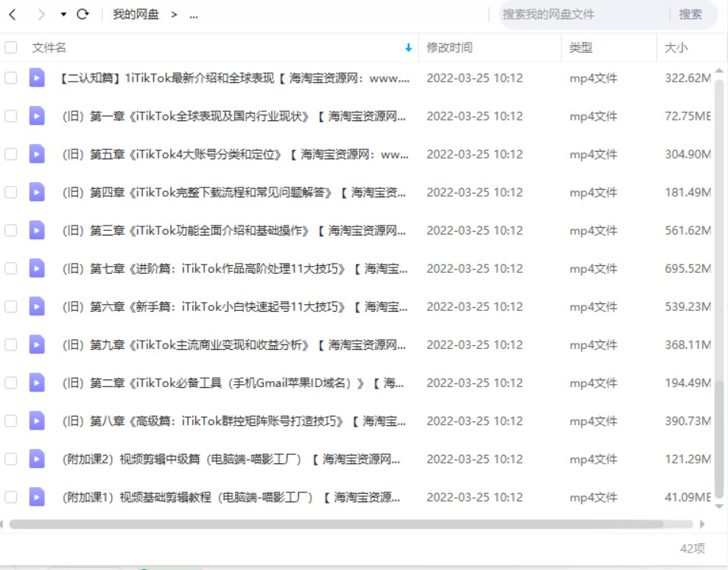The height and width of the screenshot is (570, 728).
Task: Sort by the 大小 column header
Action: click(x=676, y=47)
